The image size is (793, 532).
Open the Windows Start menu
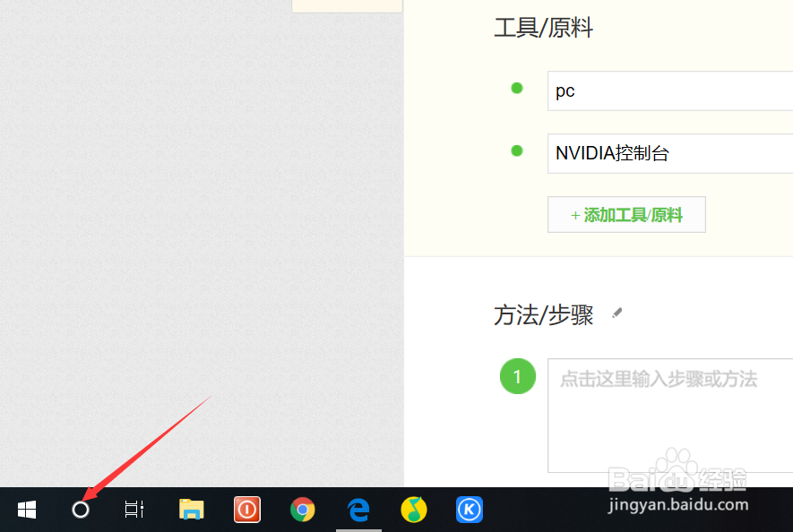click(26, 509)
